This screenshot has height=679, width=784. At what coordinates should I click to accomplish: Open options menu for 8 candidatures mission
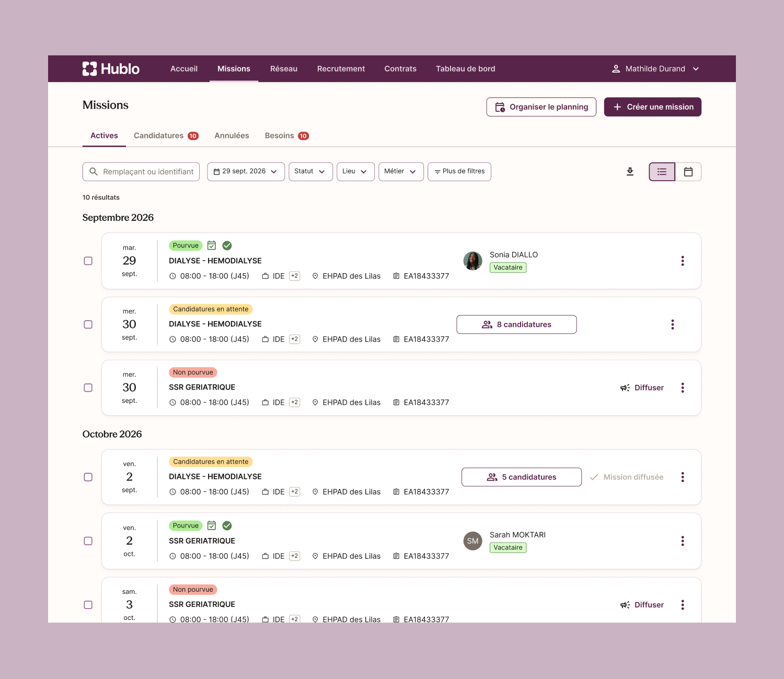[673, 324]
